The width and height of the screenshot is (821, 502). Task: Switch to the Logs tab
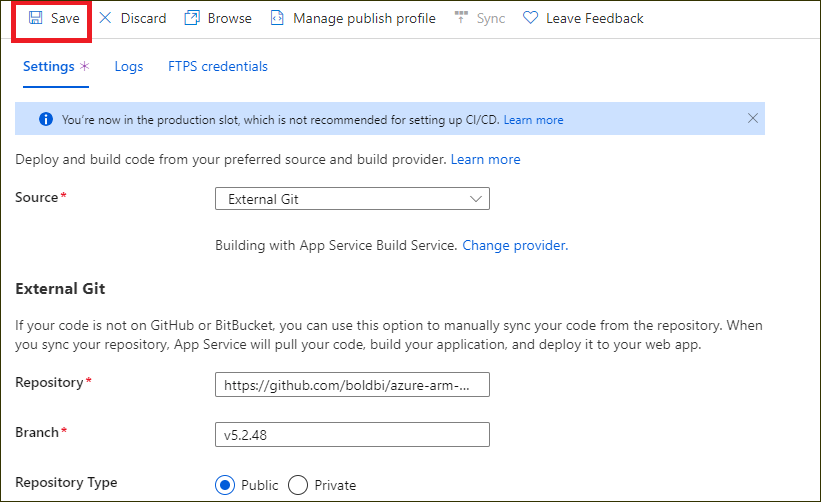tap(129, 67)
